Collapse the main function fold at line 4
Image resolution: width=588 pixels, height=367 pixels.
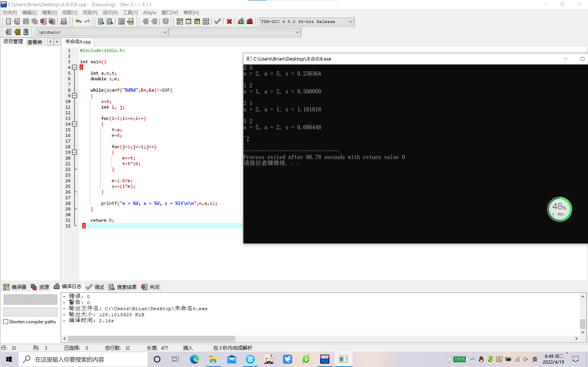click(75, 67)
